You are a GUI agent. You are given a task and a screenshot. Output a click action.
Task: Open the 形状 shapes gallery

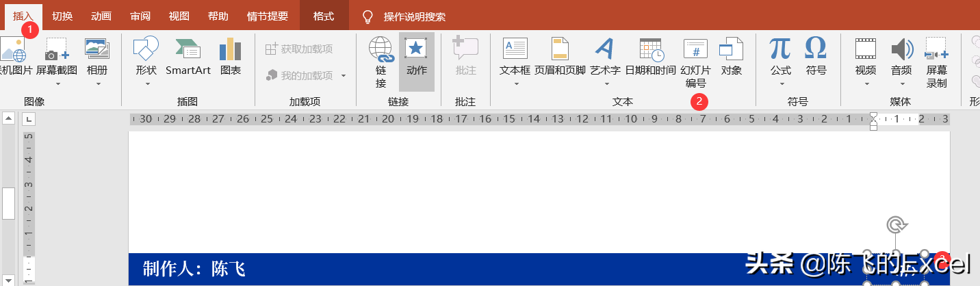(146, 56)
